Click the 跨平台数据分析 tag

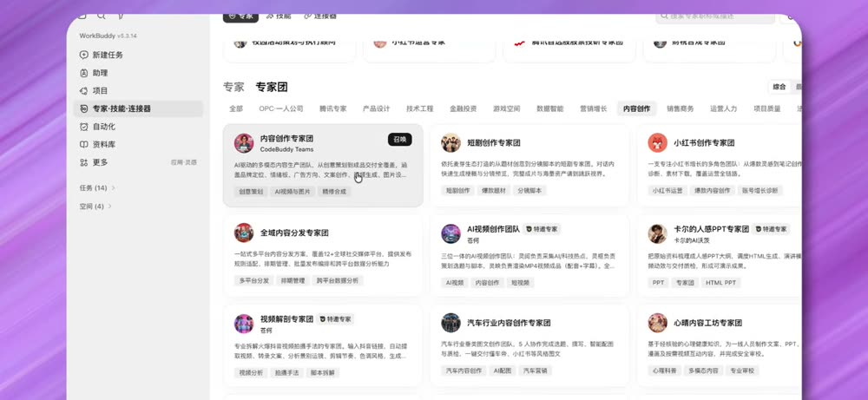tap(338, 281)
